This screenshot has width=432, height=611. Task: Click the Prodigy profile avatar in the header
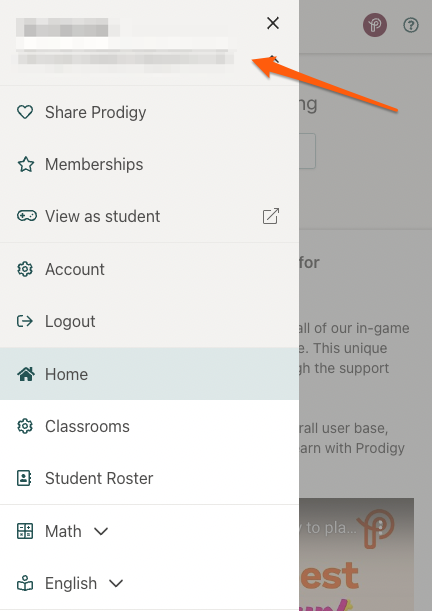tap(375, 25)
